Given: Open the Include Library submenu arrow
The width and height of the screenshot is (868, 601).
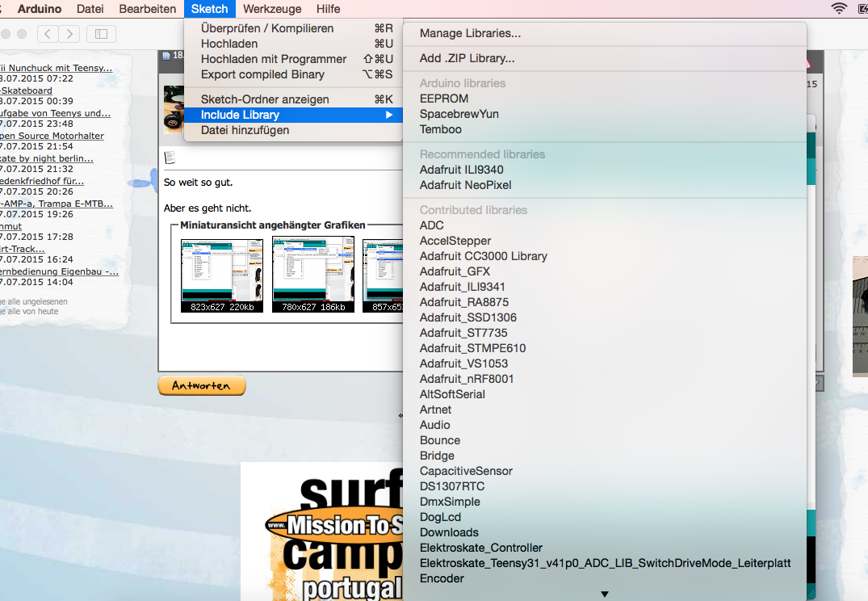Looking at the screenshot, I should [x=389, y=115].
